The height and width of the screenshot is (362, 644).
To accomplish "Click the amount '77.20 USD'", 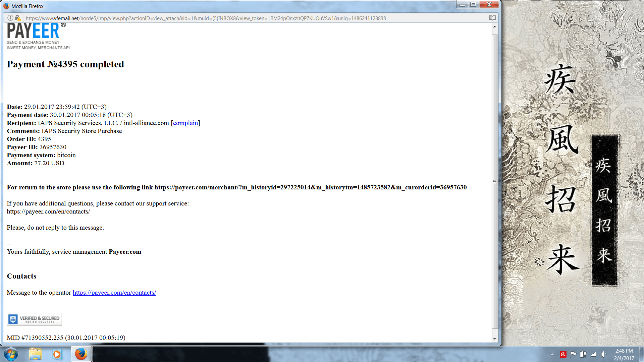I will (49, 163).
